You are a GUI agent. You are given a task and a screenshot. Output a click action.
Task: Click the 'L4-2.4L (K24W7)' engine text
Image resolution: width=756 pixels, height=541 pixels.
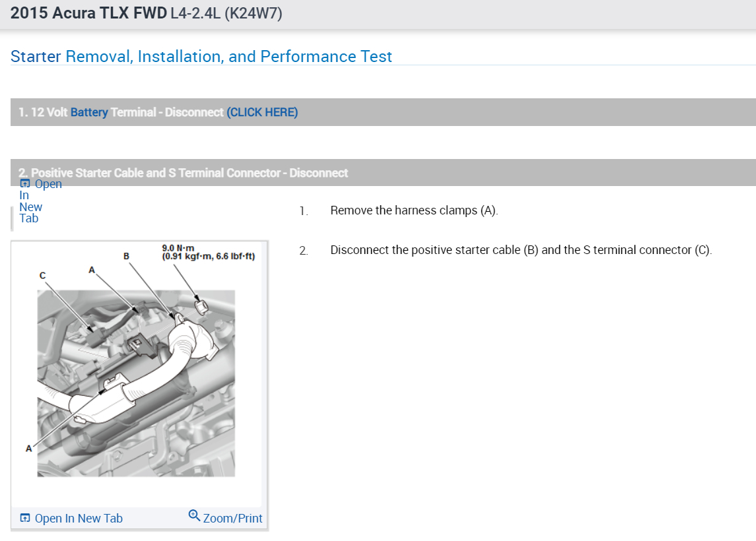click(226, 13)
